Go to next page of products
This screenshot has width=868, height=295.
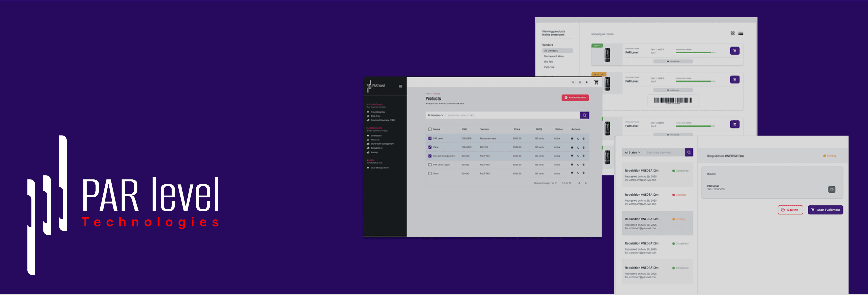click(586, 183)
